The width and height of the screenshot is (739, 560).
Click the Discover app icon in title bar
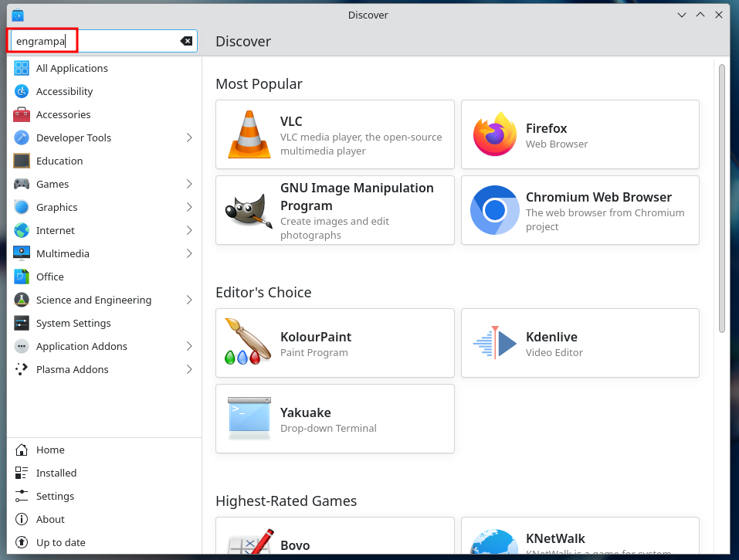[18, 15]
